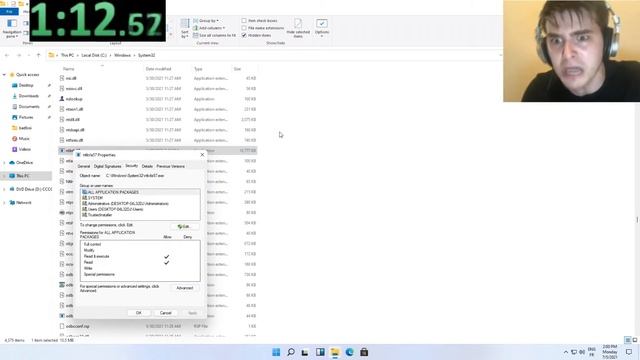Open Desktop in Quick access

pos(26,85)
